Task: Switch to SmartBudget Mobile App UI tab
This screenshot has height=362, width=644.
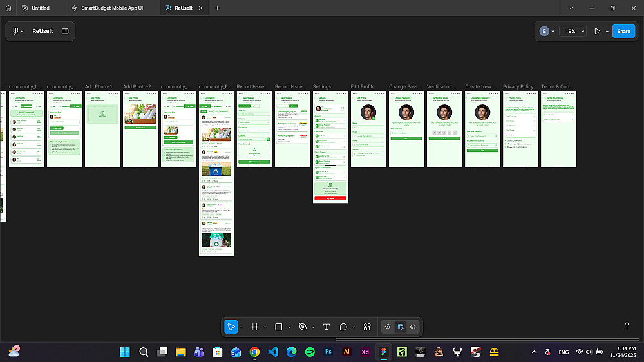Action: [113, 8]
